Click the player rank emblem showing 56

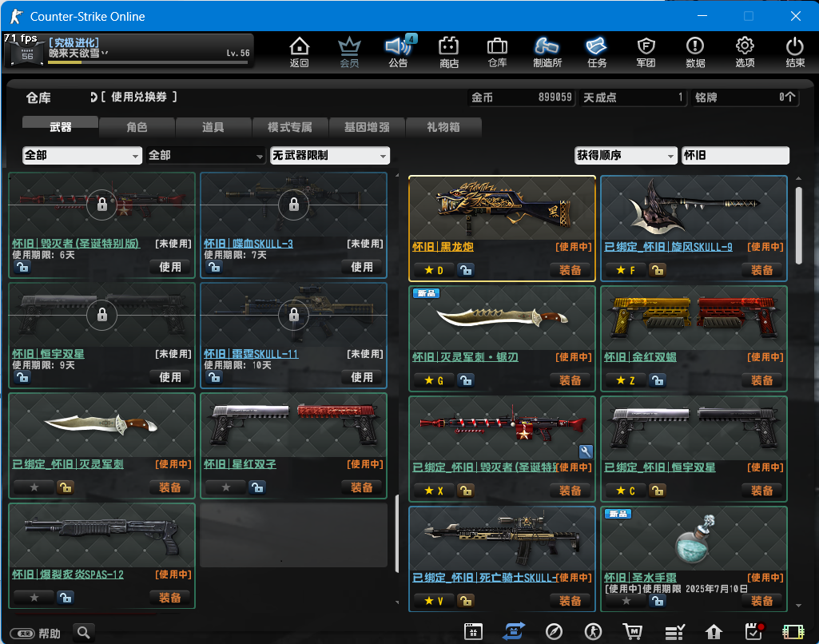pyautogui.click(x=27, y=54)
